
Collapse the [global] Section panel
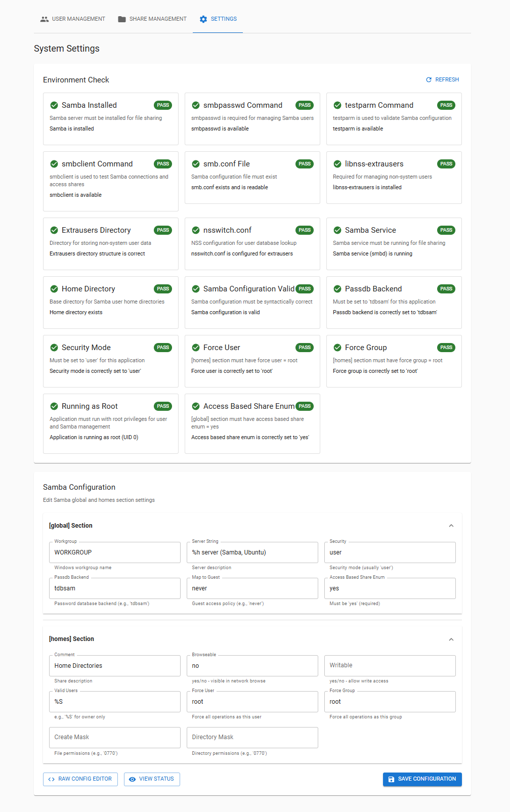pyautogui.click(x=451, y=526)
